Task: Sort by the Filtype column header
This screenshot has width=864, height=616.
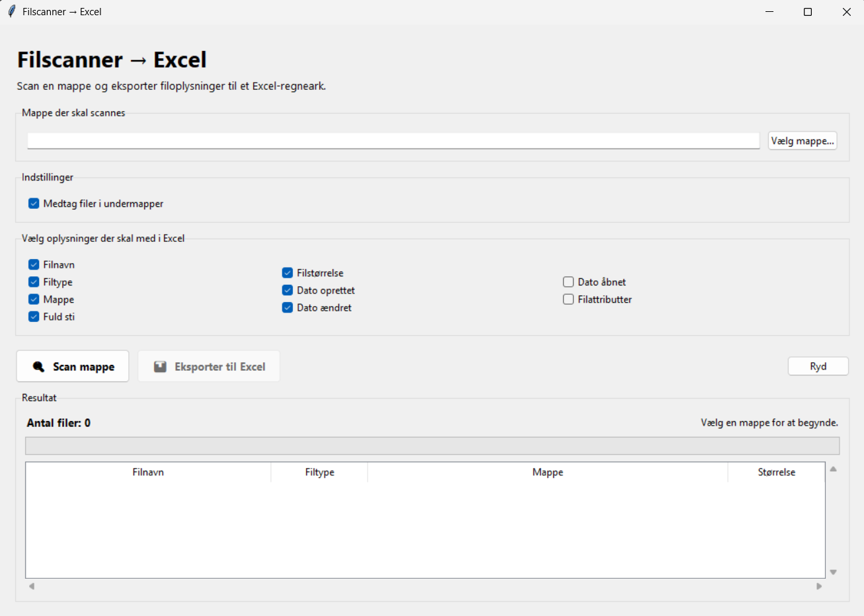Action: pos(319,472)
